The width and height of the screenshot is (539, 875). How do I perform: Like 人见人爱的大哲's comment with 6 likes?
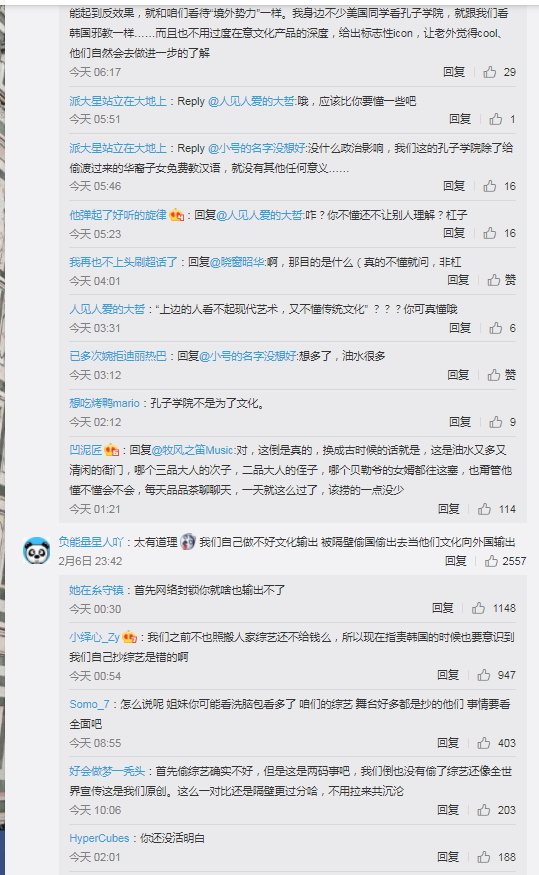click(495, 328)
